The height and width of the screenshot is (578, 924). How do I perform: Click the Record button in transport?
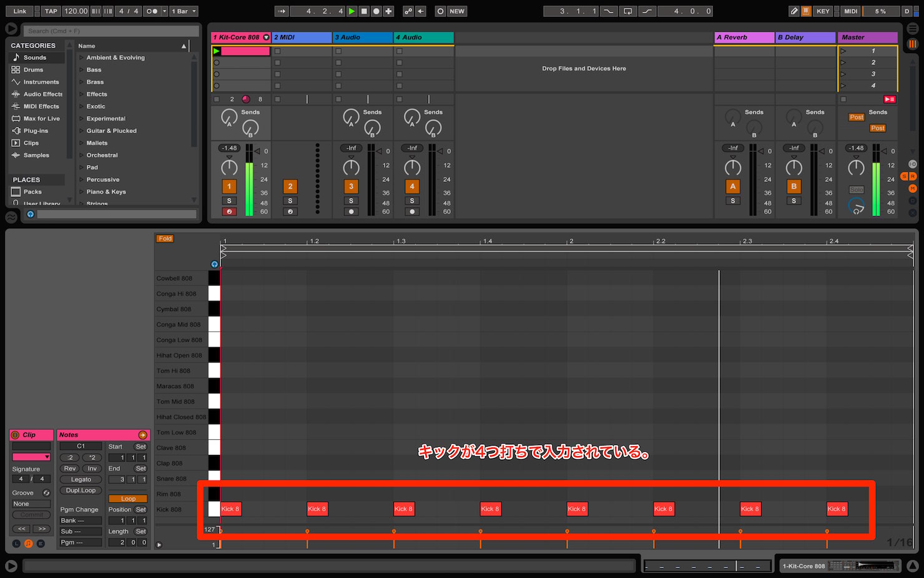tap(376, 11)
